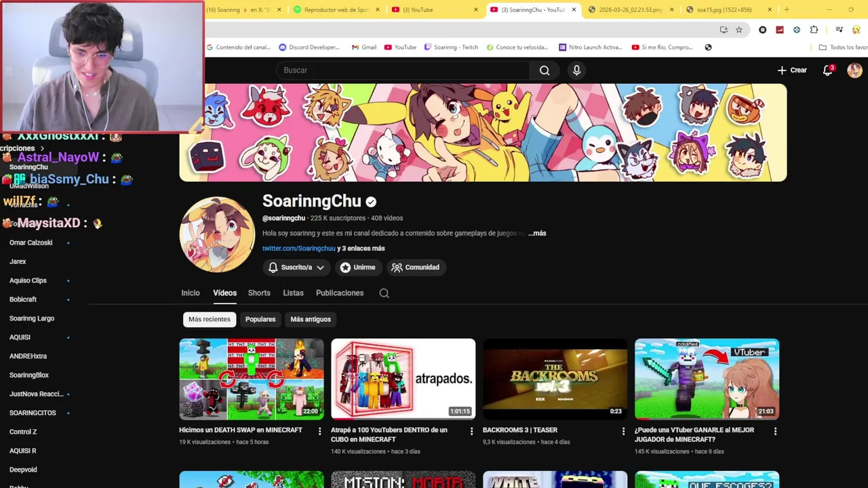This screenshot has height=488, width=868.
Task: Select the Vídeos channel tab
Action: pos(224,293)
